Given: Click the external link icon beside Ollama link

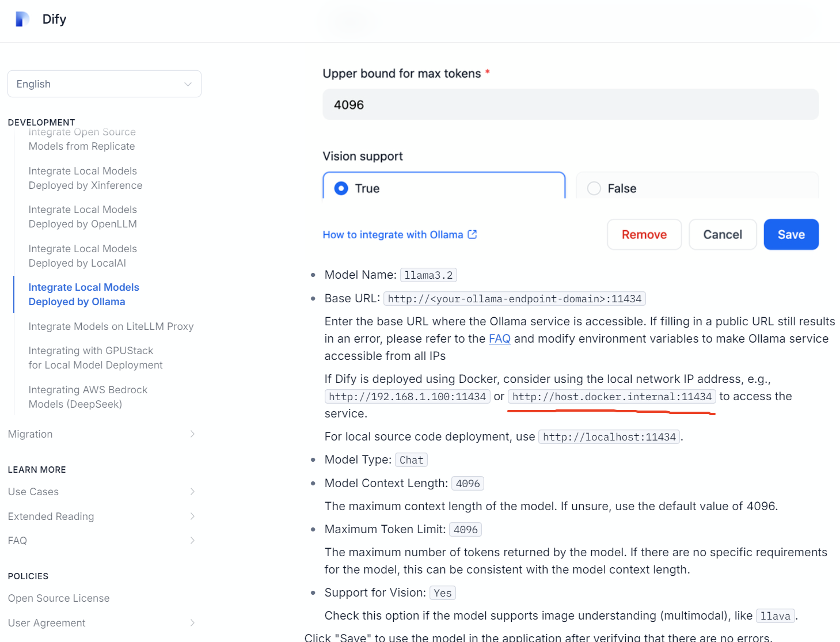Looking at the screenshot, I should tap(472, 234).
